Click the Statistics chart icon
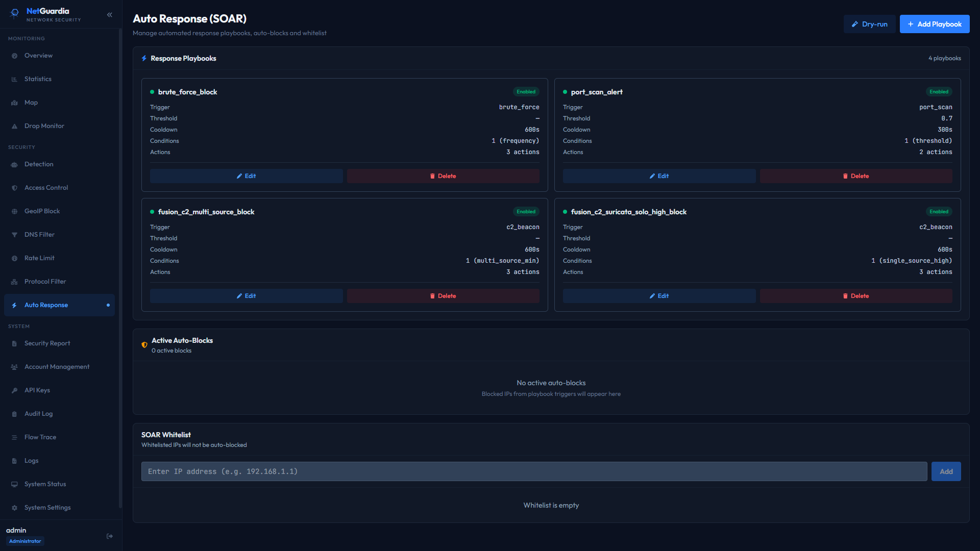Screen dimensions: 980x551 (14, 79)
